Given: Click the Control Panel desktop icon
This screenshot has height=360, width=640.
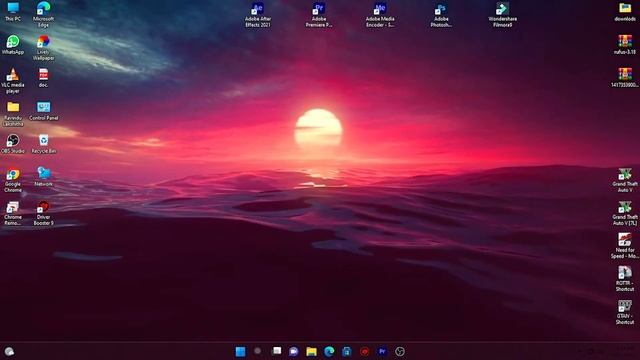Looking at the screenshot, I should tap(43, 111).
